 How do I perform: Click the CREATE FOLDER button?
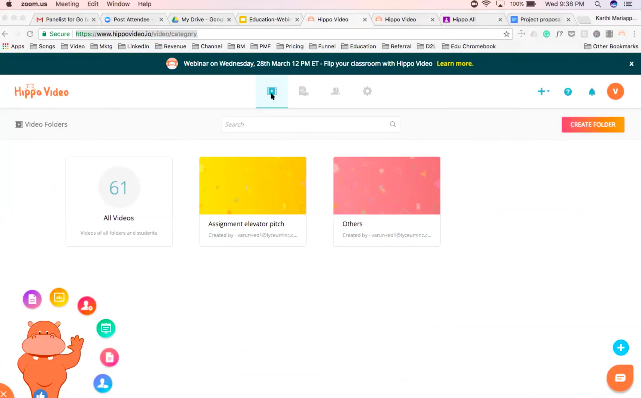(x=593, y=125)
